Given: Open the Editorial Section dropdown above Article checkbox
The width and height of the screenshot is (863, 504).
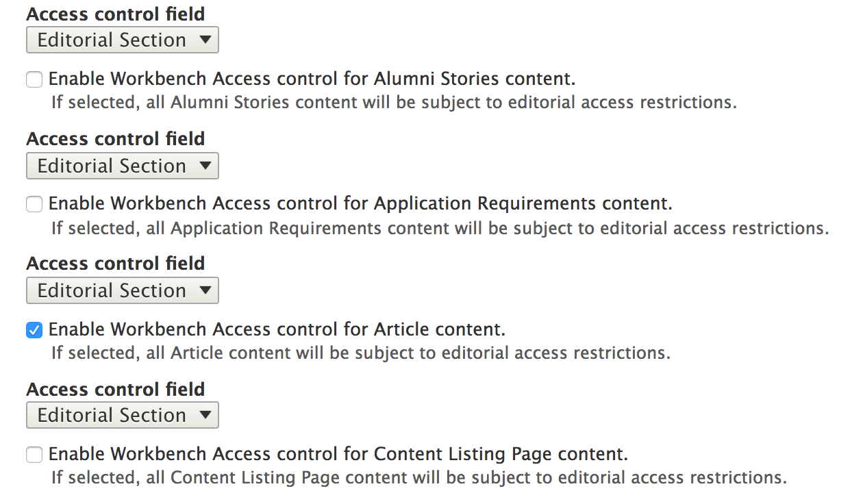Looking at the screenshot, I should pyautogui.click(x=122, y=290).
